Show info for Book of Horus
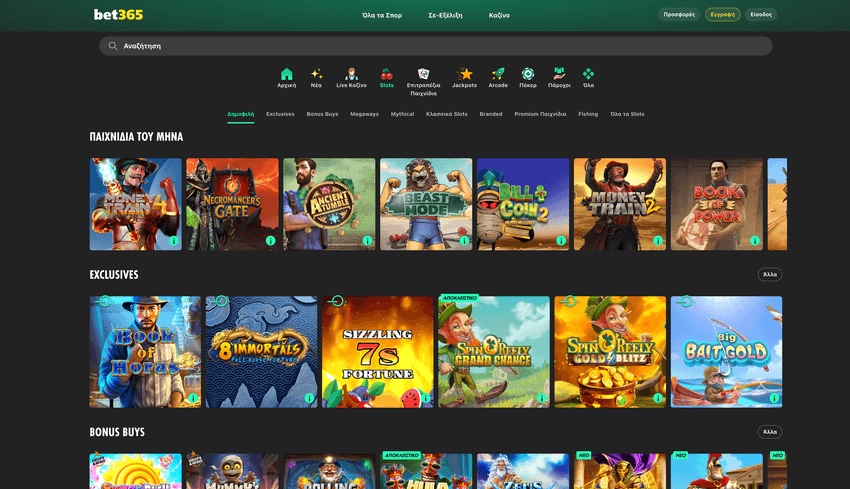The image size is (850, 489). (193, 398)
